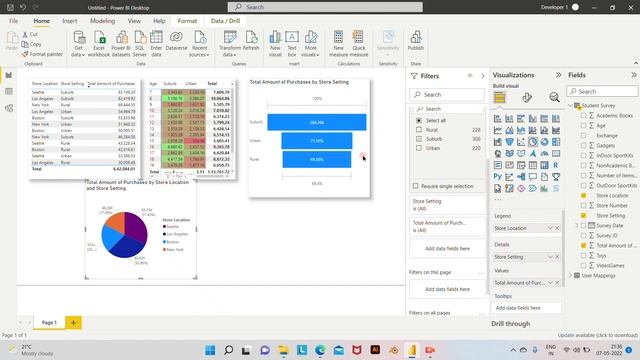The height and width of the screenshot is (360, 640).
Task: Click the Update available download link
Action: click(598, 335)
